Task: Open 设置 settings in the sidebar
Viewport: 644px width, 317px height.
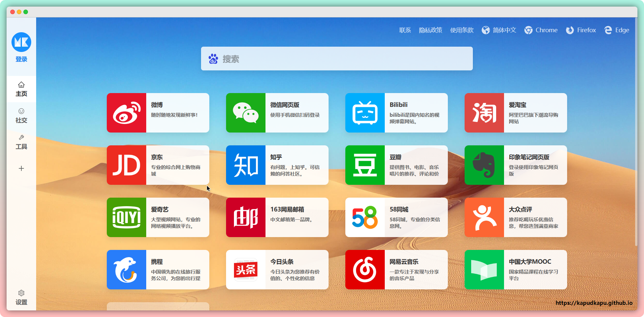Action: pos(21,298)
